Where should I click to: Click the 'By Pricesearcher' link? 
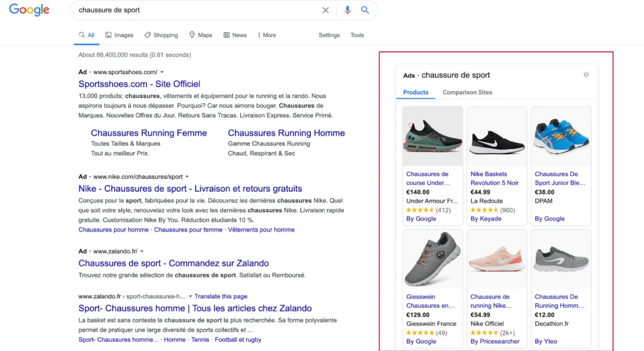tap(495, 342)
